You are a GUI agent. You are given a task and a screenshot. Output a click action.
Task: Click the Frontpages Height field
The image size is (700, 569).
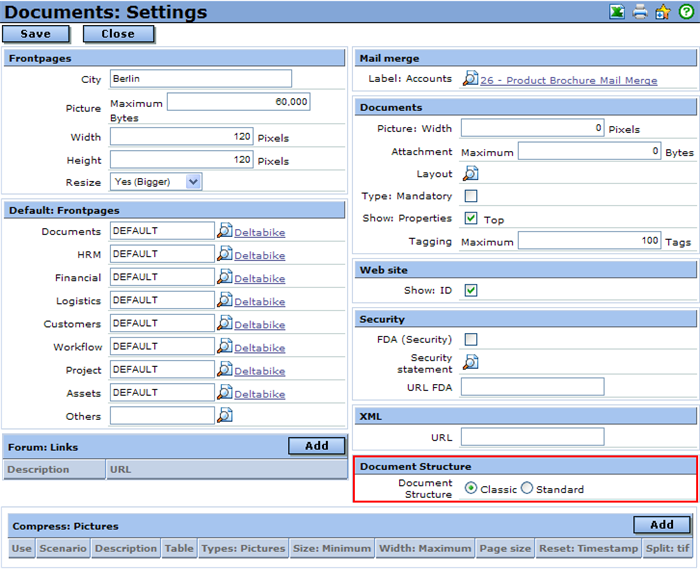tap(182, 159)
